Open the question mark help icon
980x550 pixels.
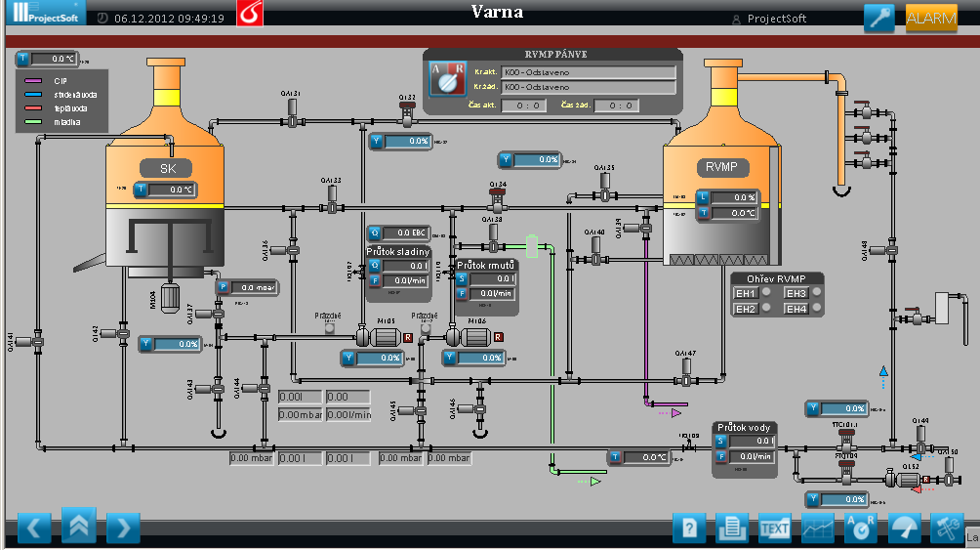[x=689, y=529]
